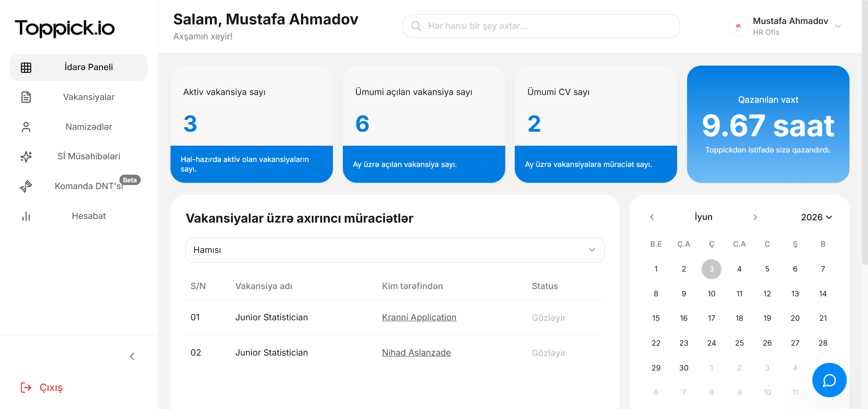Click the Çıxış logout link
The image size is (868, 409).
(x=42, y=387)
